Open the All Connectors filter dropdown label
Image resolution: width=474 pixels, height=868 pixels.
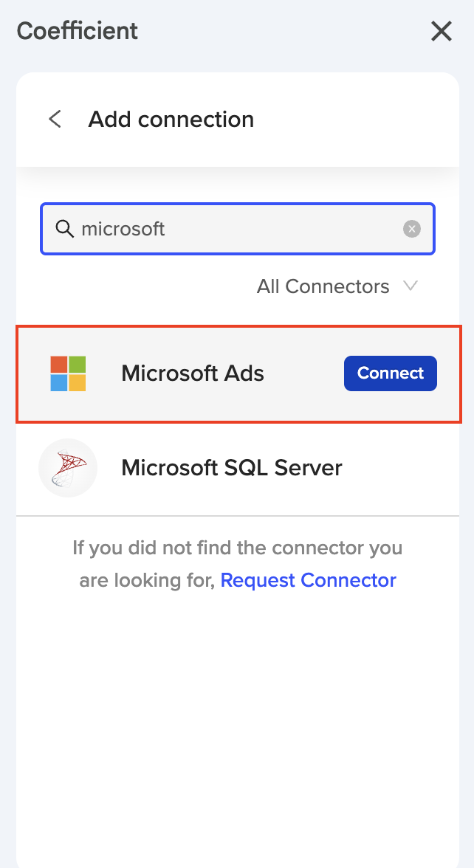323,286
